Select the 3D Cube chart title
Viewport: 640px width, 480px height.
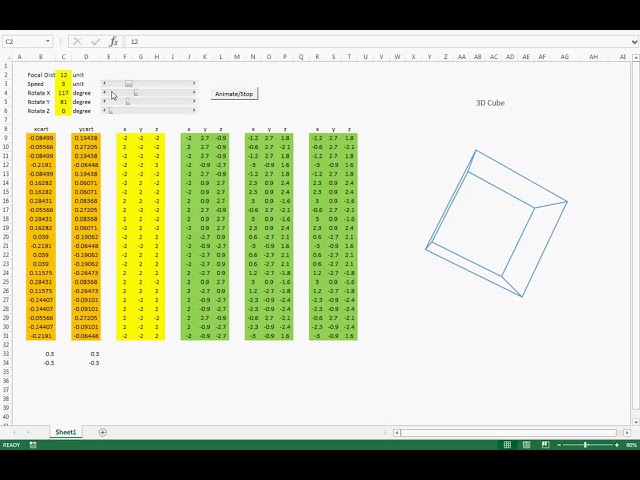[490, 103]
